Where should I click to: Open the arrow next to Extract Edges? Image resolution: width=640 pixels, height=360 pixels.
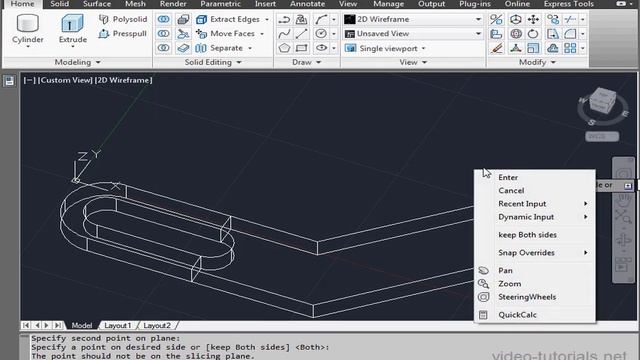click(267, 19)
